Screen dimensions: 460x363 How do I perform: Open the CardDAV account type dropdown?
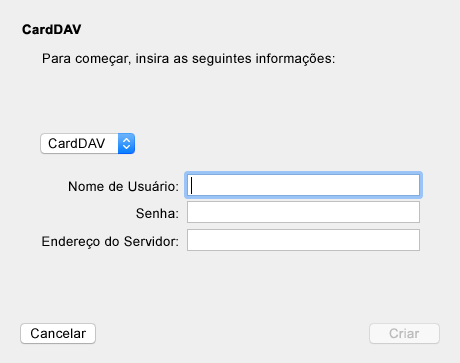[x=88, y=144]
